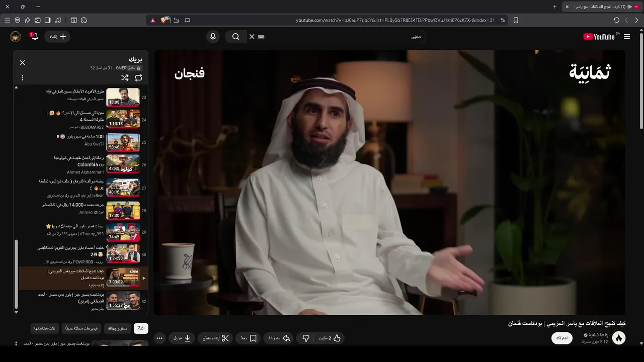Close the YouTube video tab
Viewport: 644px width, 362px height.
click(x=567, y=7)
